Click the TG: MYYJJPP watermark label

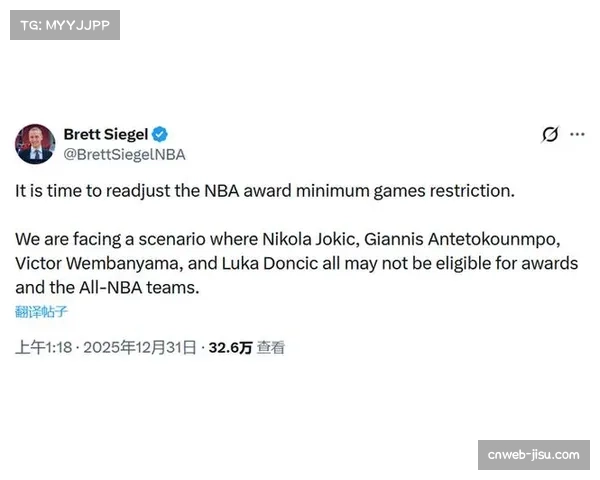(x=64, y=24)
